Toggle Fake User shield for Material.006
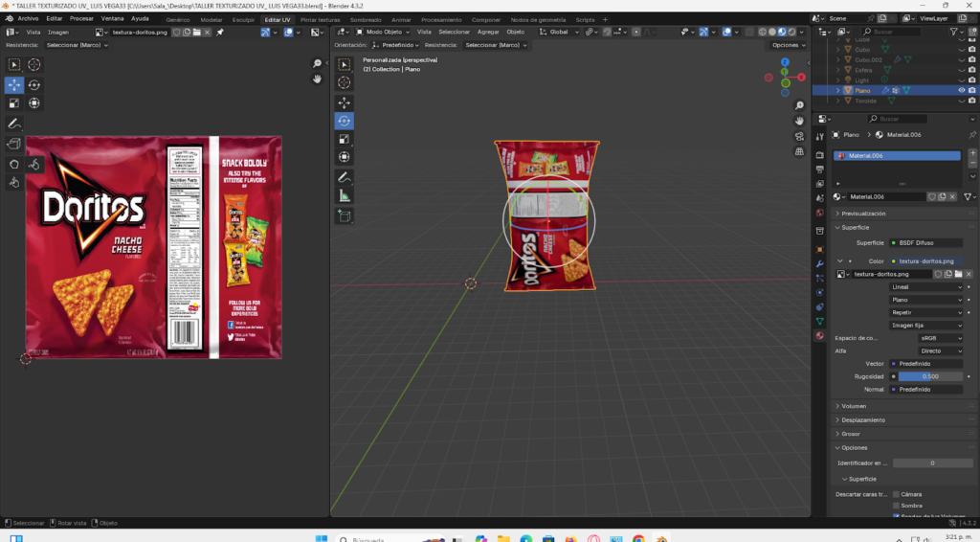This screenshot has width=980, height=542. point(932,197)
